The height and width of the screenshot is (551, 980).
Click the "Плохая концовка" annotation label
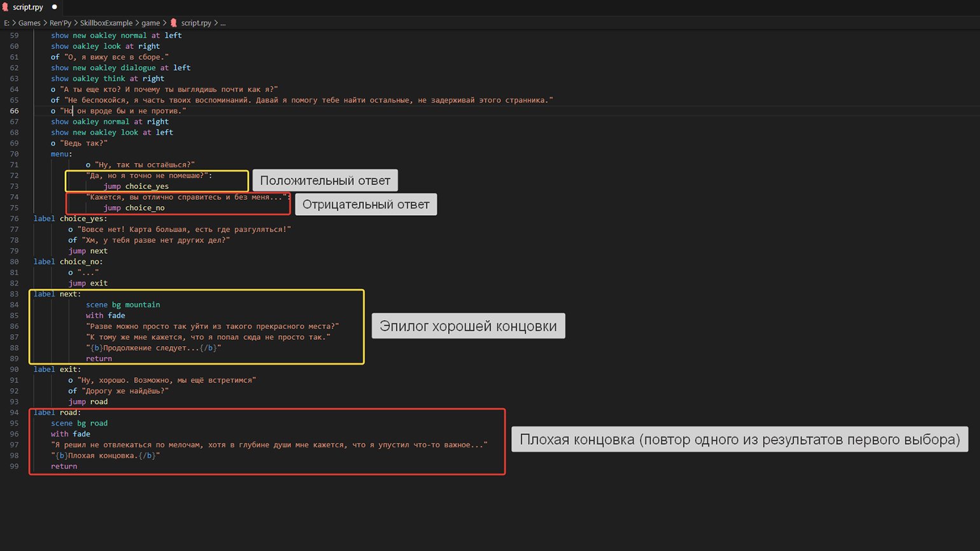pos(739,440)
